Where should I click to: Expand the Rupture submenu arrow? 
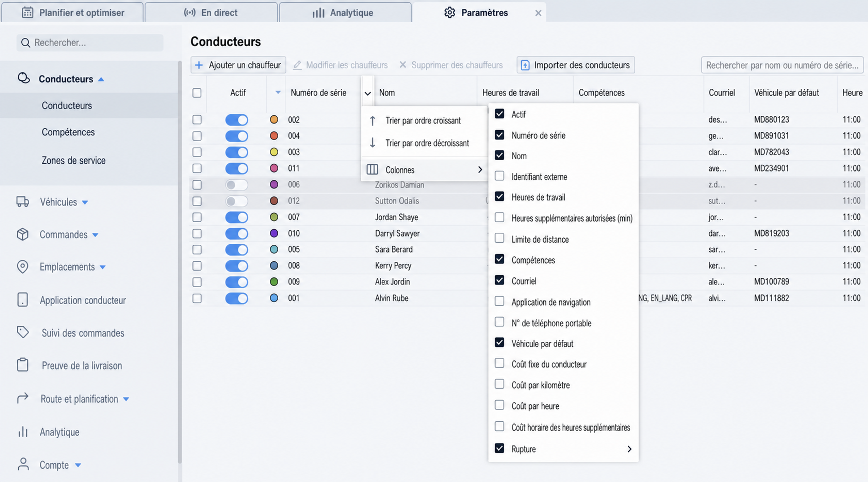click(629, 449)
